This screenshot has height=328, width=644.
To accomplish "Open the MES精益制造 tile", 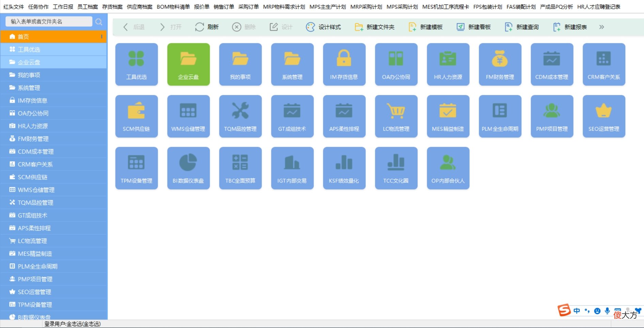I will 448,116.
